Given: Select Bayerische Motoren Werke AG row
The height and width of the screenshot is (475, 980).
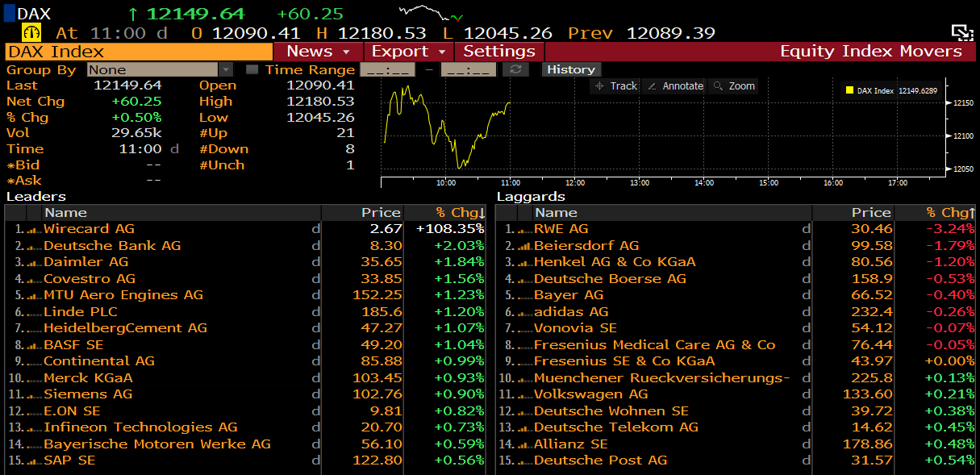Looking at the screenshot, I should coord(245,444).
